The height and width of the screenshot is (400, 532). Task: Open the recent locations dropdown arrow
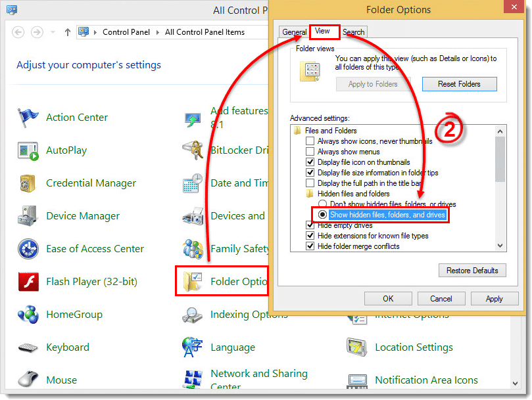coord(53,33)
